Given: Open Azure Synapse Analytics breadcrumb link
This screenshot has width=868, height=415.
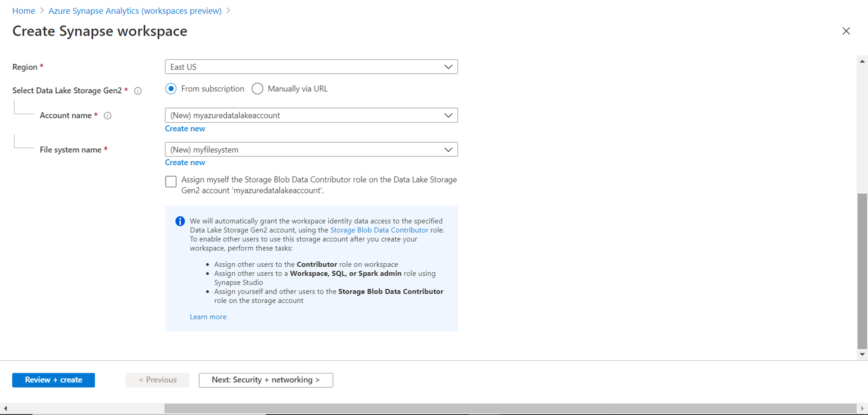Looking at the screenshot, I should click(x=135, y=11).
